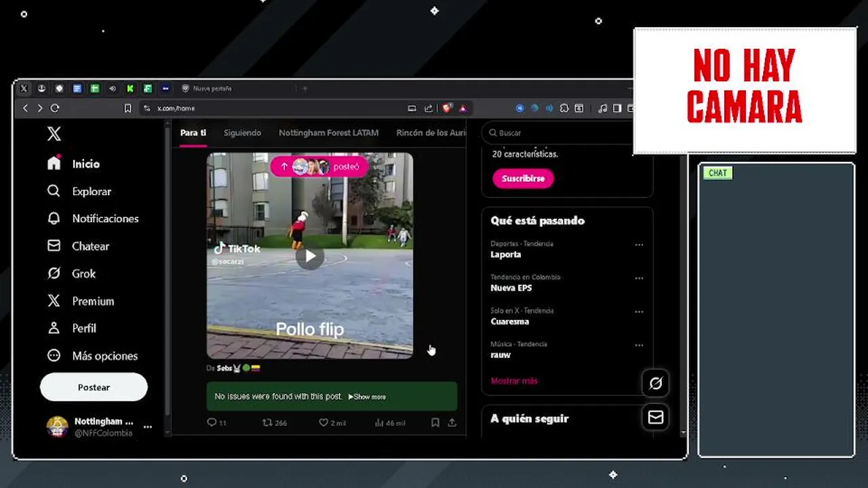
Task: Switch to the Siguiendo tab
Action: click(x=242, y=133)
